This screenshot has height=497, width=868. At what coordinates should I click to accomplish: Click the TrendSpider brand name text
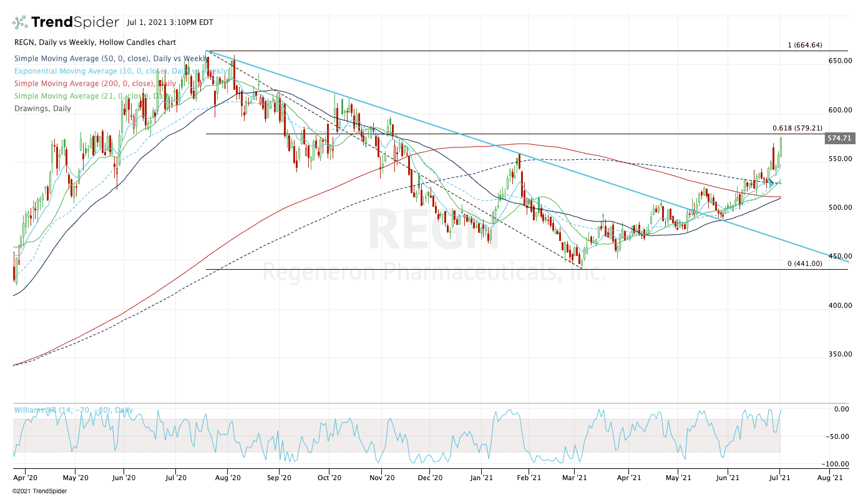tap(75, 22)
